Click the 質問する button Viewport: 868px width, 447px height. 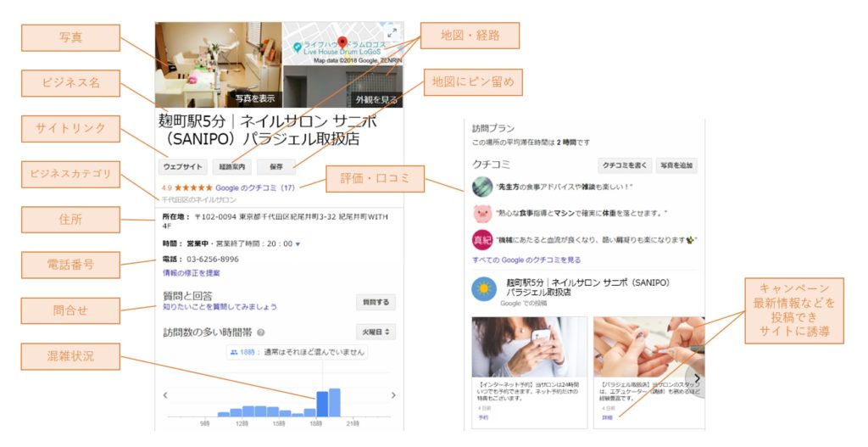[x=376, y=303]
